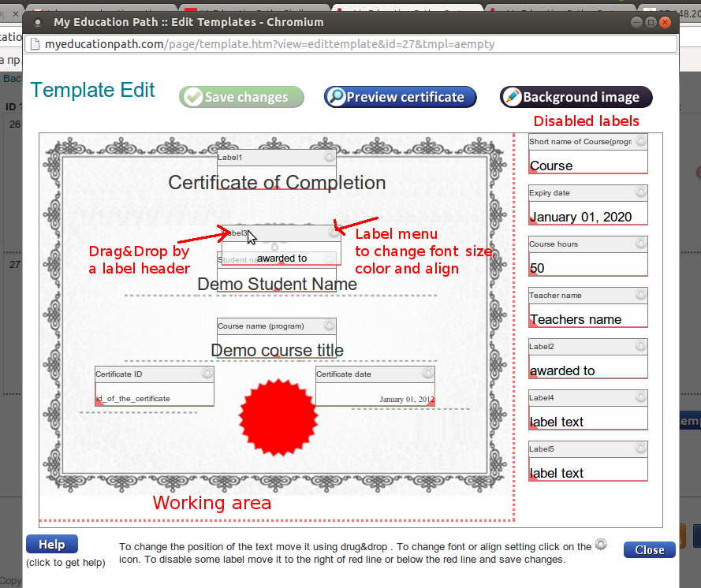This screenshot has height=588, width=701.
Task: Click Preview certificate button
Action: (401, 97)
